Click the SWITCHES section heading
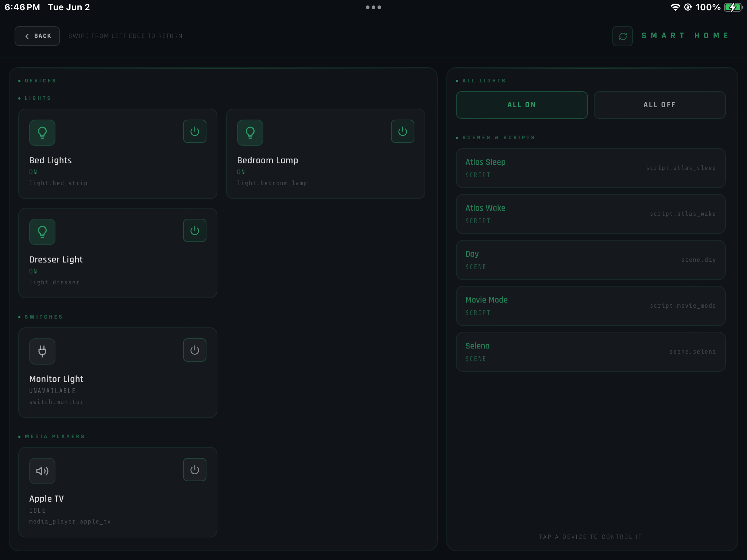Image resolution: width=747 pixels, height=560 pixels. click(x=43, y=317)
